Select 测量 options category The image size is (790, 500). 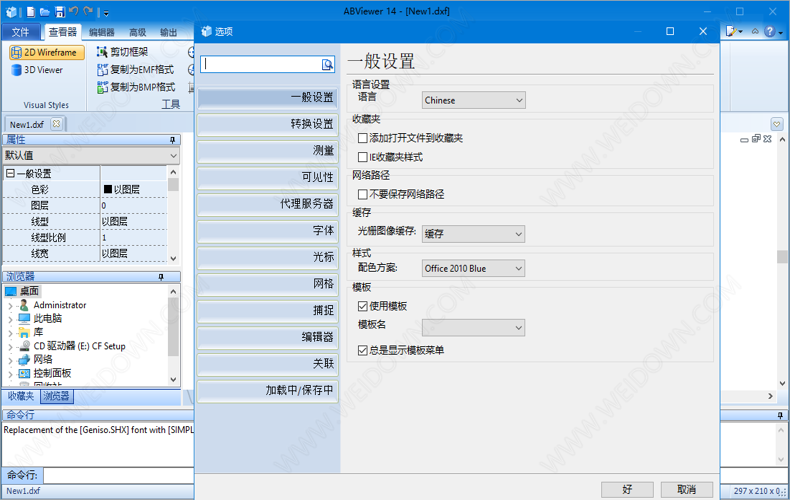coord(268,151)
